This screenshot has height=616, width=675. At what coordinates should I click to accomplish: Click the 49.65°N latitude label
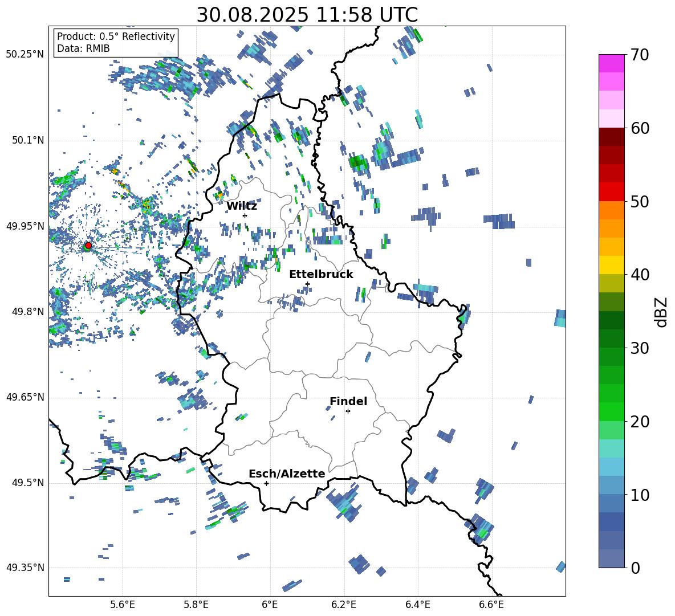tap(25, 397)
